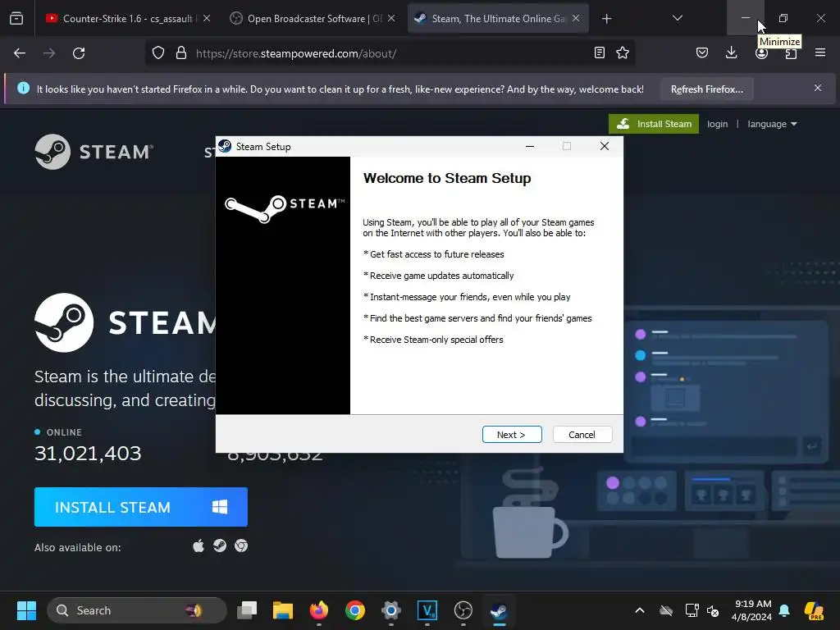Open the list all tabs chevron
The width and height of the screenshot is (840, 630).
(x=677, y=18)
